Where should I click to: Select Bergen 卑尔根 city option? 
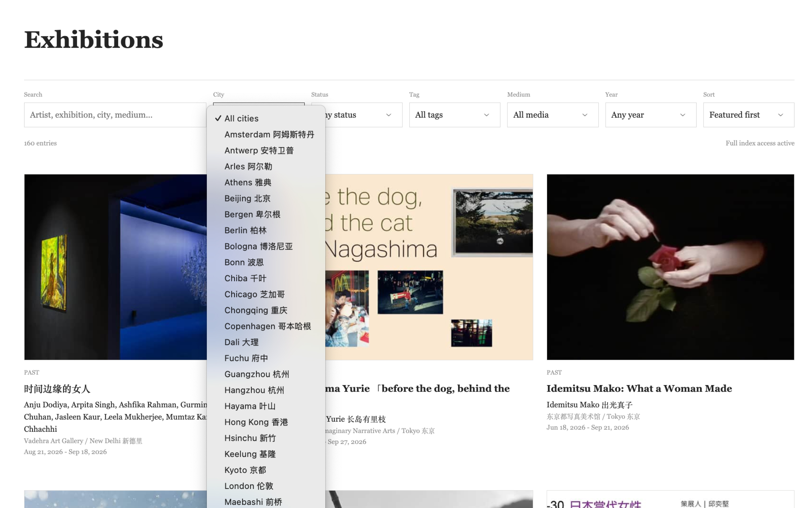coord(266,214)
